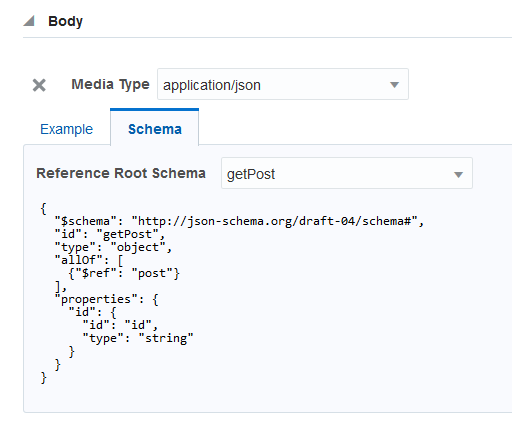Open the Media Type dropdown

coord(283,84)
